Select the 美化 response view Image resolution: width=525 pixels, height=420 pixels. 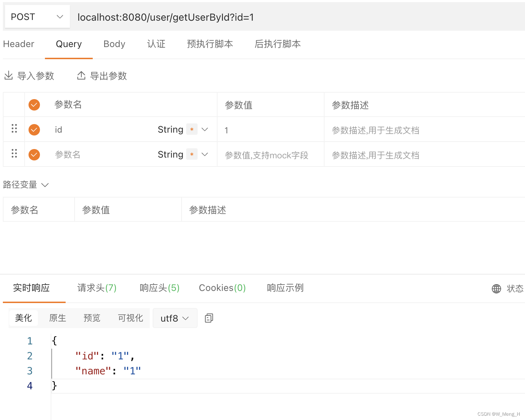coord(24,318)
